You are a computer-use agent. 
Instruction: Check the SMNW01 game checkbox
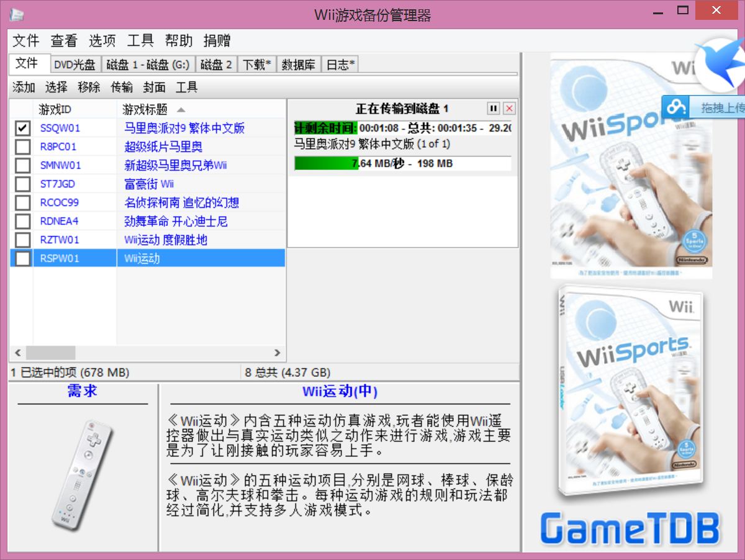[23, 165]
